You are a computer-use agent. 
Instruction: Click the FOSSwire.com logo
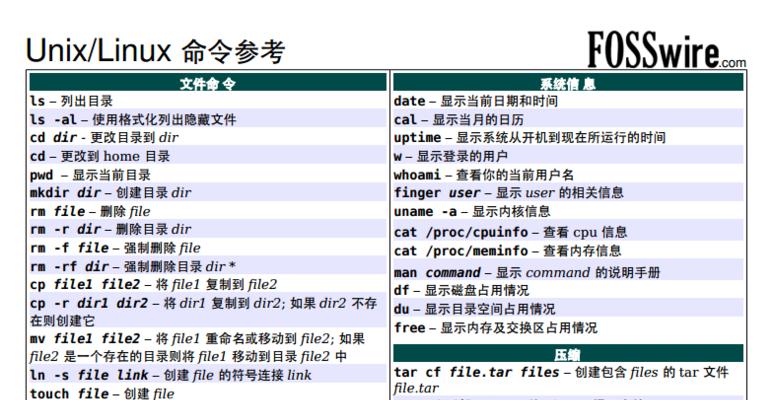666,50
